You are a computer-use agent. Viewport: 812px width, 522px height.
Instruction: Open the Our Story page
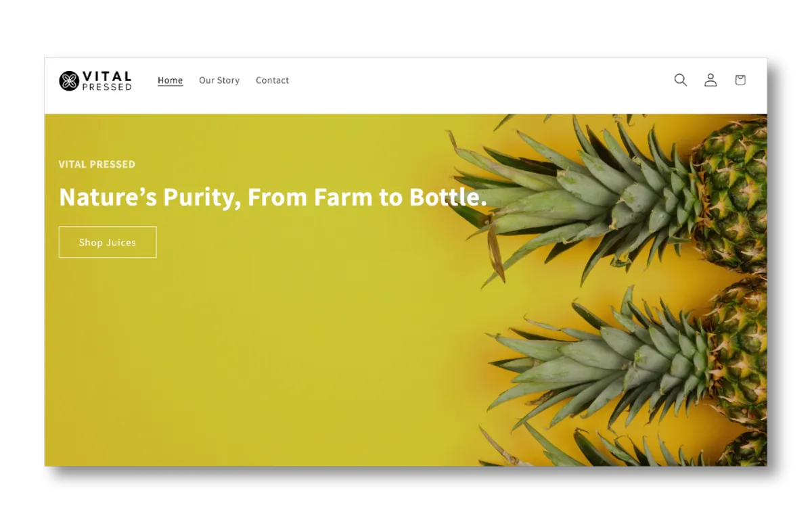pyautogui.click(x=219, y=80)
